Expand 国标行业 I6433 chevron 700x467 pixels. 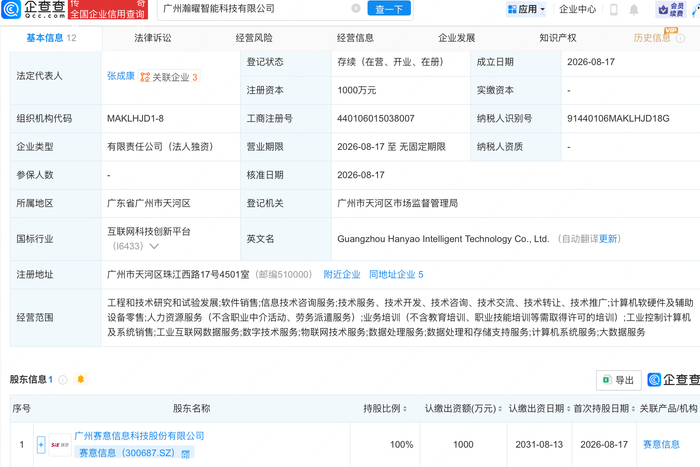point(154,246)
